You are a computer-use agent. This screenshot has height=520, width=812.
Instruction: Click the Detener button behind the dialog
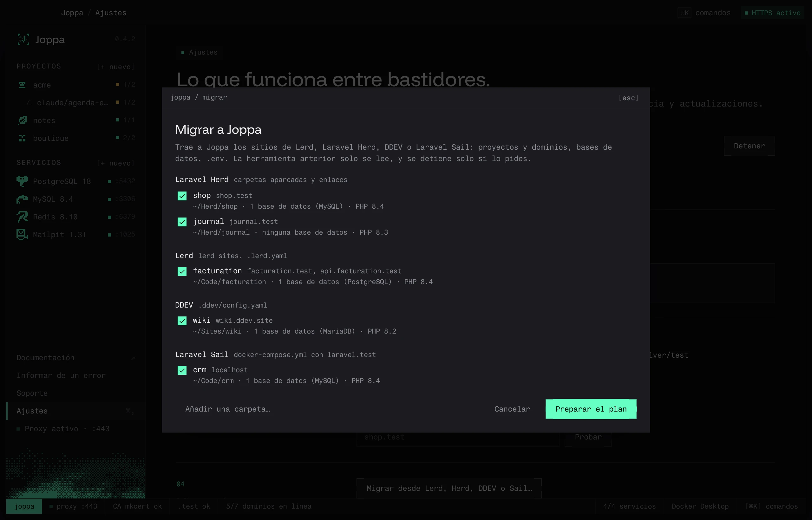click(749, 146)
